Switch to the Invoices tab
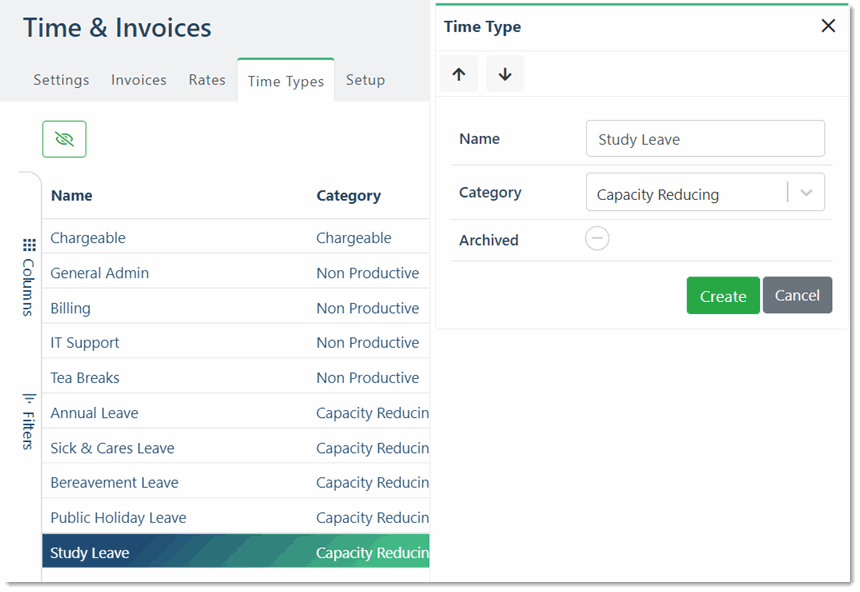This screenshot has height=592, width=860. click(138, 79)
